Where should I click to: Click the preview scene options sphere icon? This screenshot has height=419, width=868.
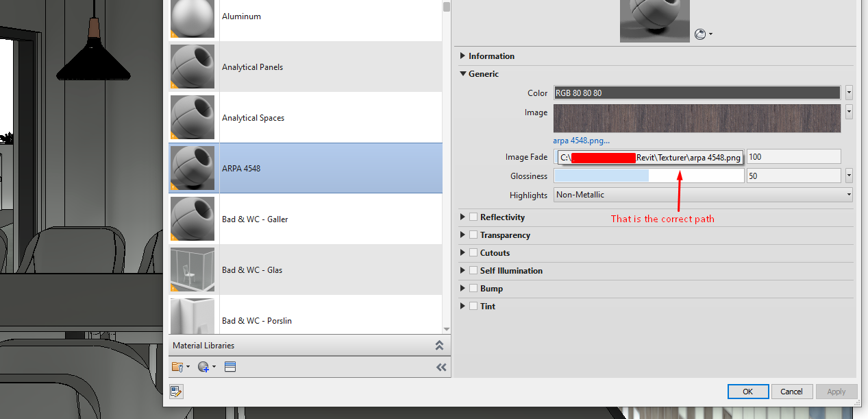tap(703, 34)
